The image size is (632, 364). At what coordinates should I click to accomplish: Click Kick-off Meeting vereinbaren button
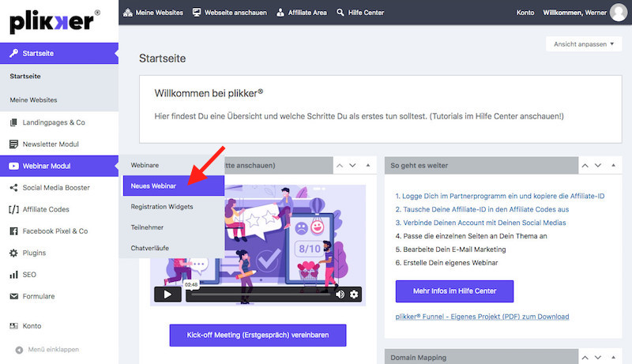click(258, 335)
